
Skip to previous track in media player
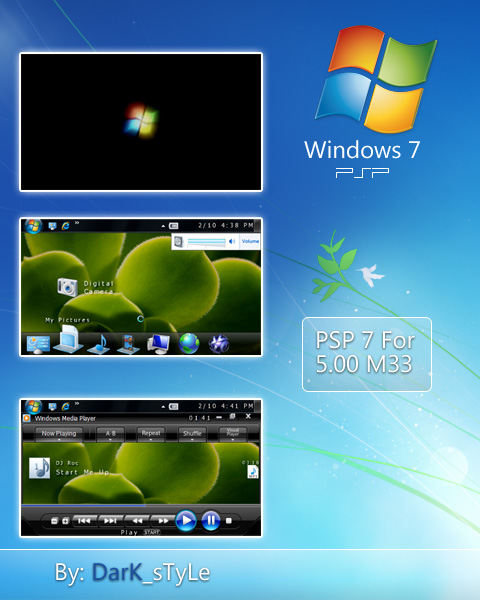84,521
